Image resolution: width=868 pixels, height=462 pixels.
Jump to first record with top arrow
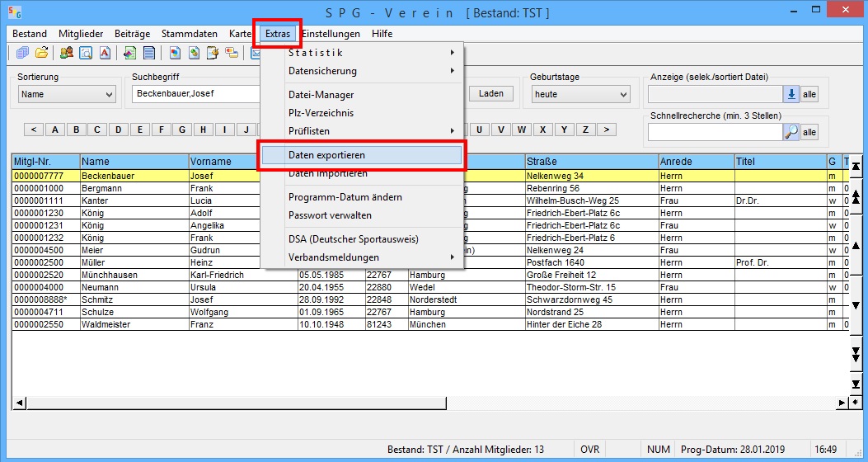point(856,166)
